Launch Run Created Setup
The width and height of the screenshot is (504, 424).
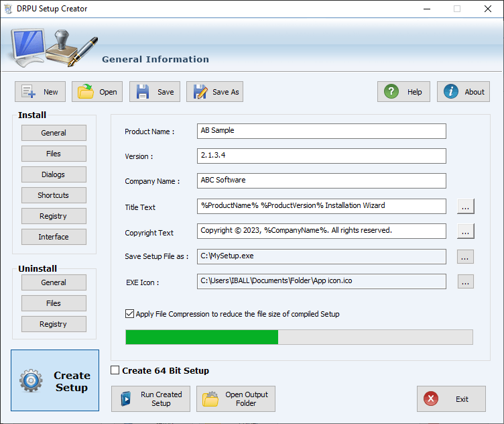(151, 399)
